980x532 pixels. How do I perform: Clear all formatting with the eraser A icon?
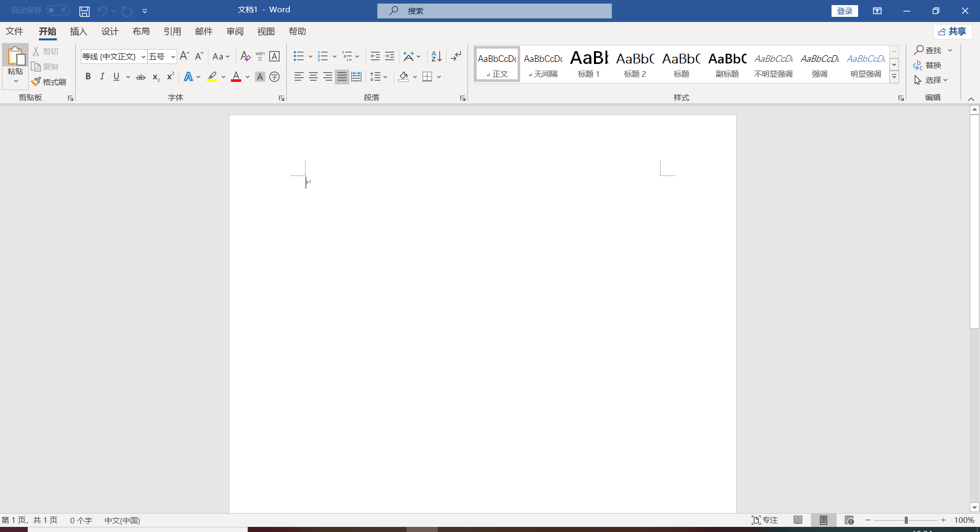tap(245, 56)
